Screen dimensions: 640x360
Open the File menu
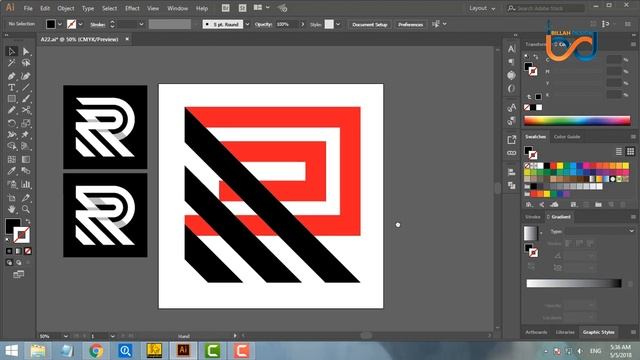pos(28,8)
